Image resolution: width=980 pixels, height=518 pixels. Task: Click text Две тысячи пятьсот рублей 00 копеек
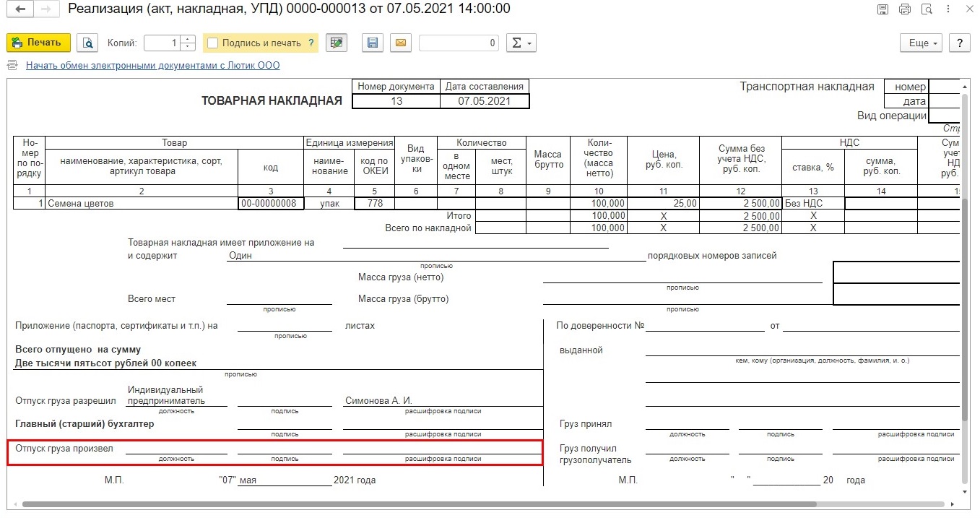click(105, 363)
